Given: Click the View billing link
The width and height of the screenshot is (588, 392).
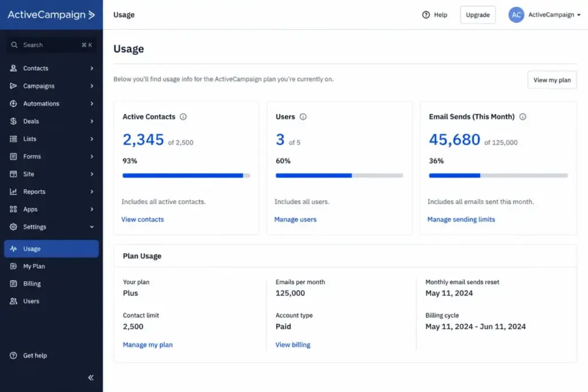Looking at the screenshot, I should pyautogui.click(x=293, y=345).
